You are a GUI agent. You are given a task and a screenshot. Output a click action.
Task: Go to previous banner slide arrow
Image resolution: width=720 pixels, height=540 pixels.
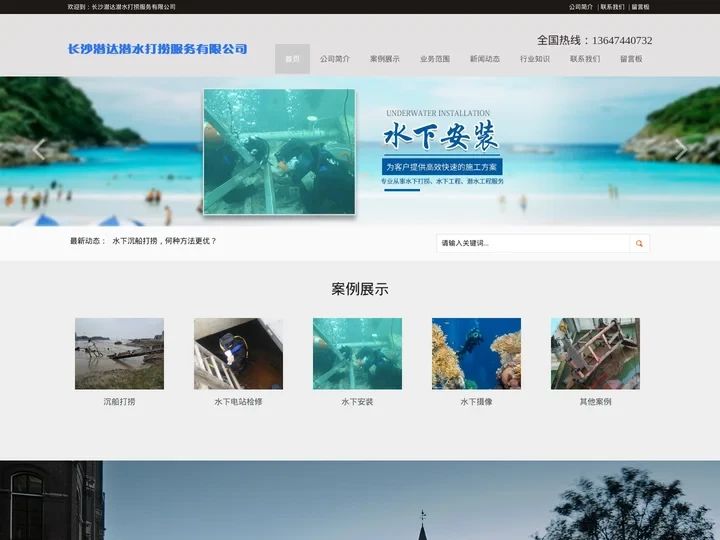(39, 150)
